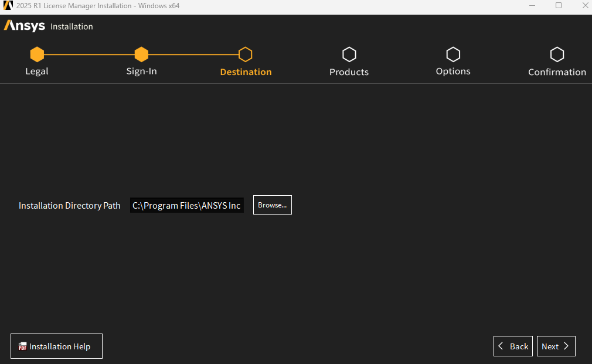This screenshot has height=364, width=592.
Task: Click the PDF icon in Installation Help
Action: (x=23, y=346)
